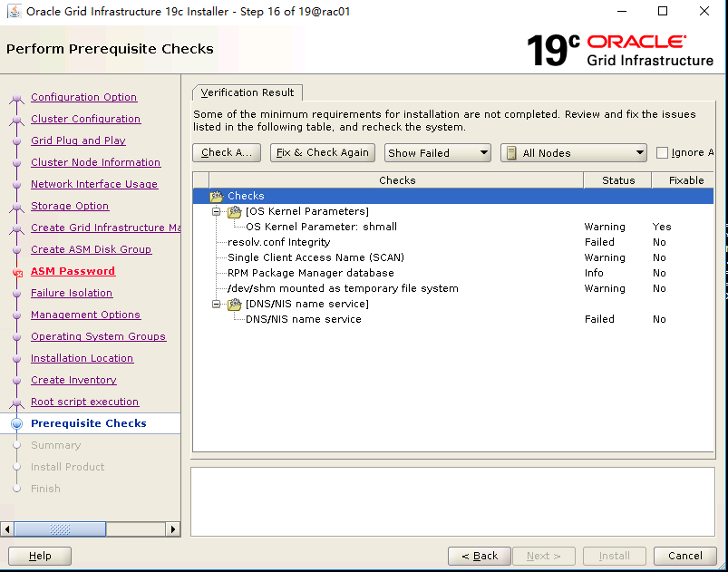Open the ASM Password step link
Image resolution: width=728 pixels, height=572 pixels.
pyautogui.click(x=73, y=271)
